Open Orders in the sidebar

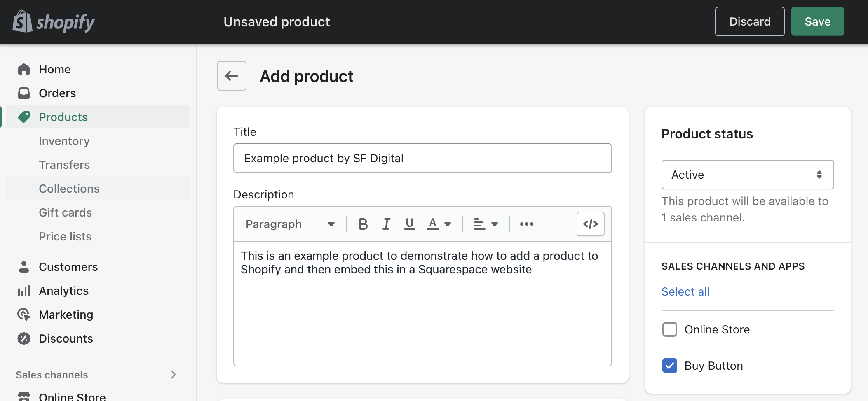tap(98, 93)
